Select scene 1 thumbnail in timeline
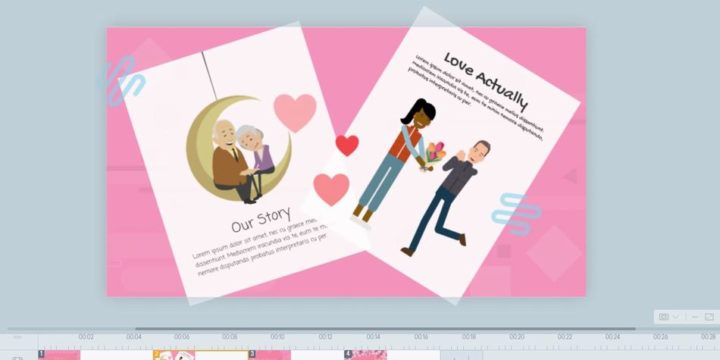This screenshot has width=720, height=360. [59, 355]
